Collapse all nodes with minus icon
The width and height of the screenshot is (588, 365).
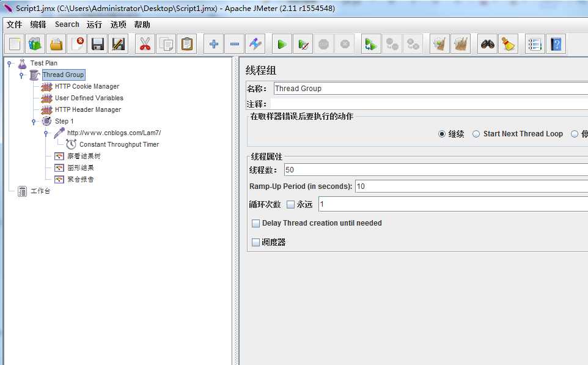pyautogui.click(x=235, y=44)
